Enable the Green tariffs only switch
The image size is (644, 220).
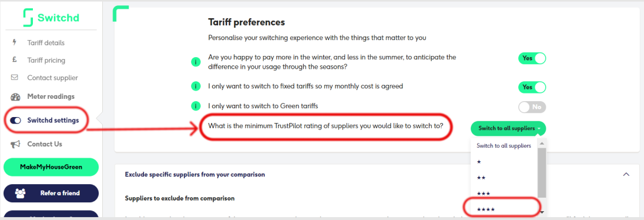(x=532, y=107)
